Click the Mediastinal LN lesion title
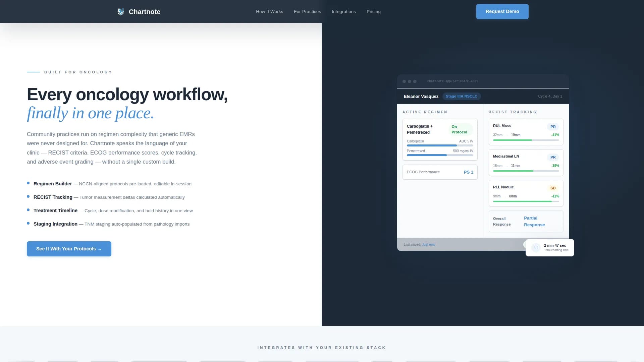Viewport: 644px width, 362px height. (506, 157)
